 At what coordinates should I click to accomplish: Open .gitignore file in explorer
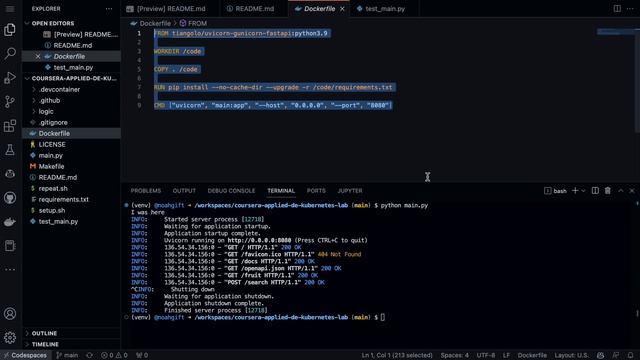71,122
